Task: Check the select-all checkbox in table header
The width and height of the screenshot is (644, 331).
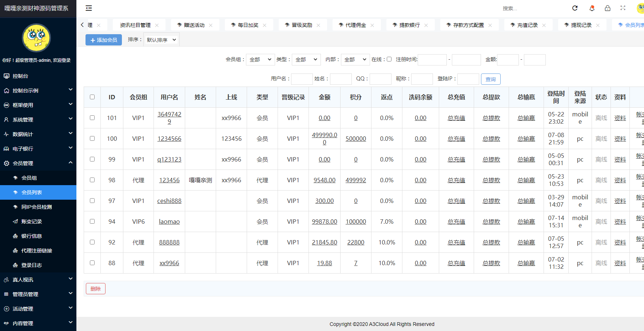Action: 92,97
